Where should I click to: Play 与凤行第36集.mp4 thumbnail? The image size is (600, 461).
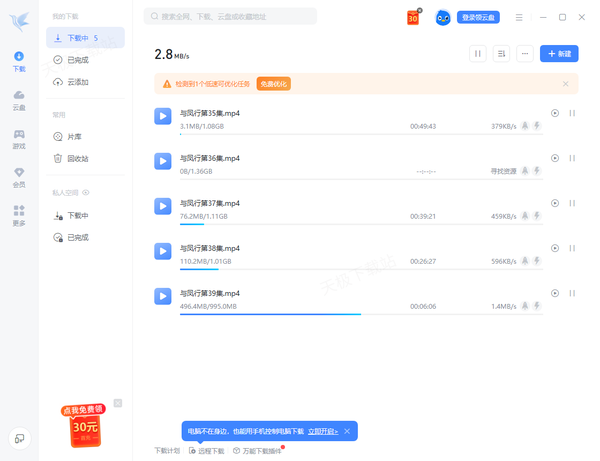coord(163,161)
